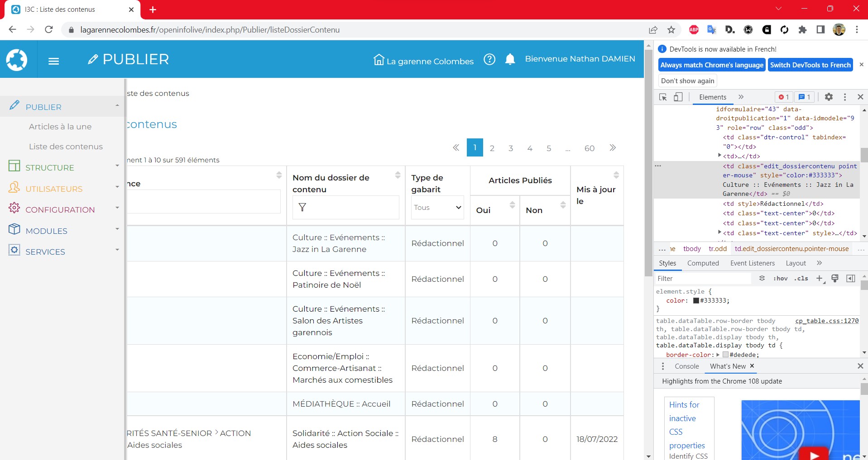This screenshot has height=460, width=868.
Task: Click the notification bell icon
Action: [x=510, y=59]
